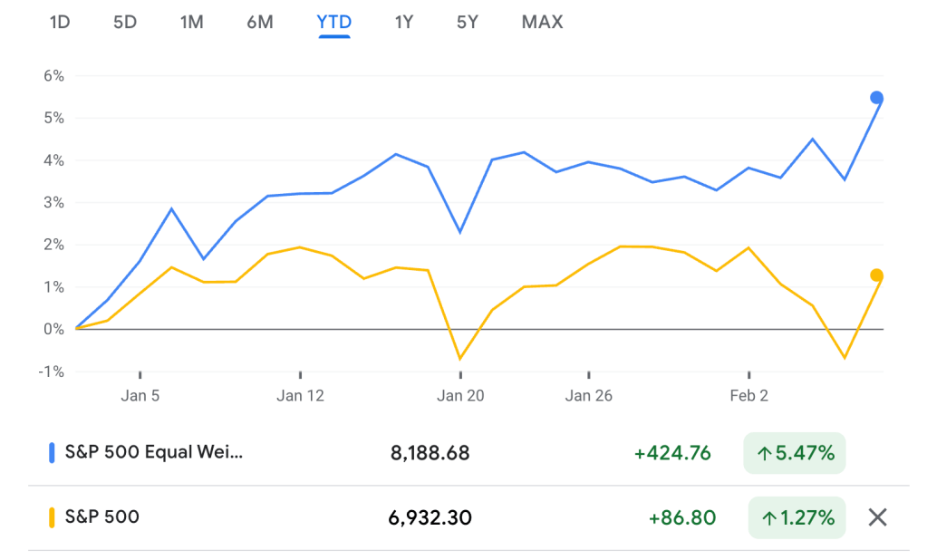Click the yellow S&P 500 color swatch
Image resolution: width=927 pixels, height=560 pixels.
click(x=51, y=517)
